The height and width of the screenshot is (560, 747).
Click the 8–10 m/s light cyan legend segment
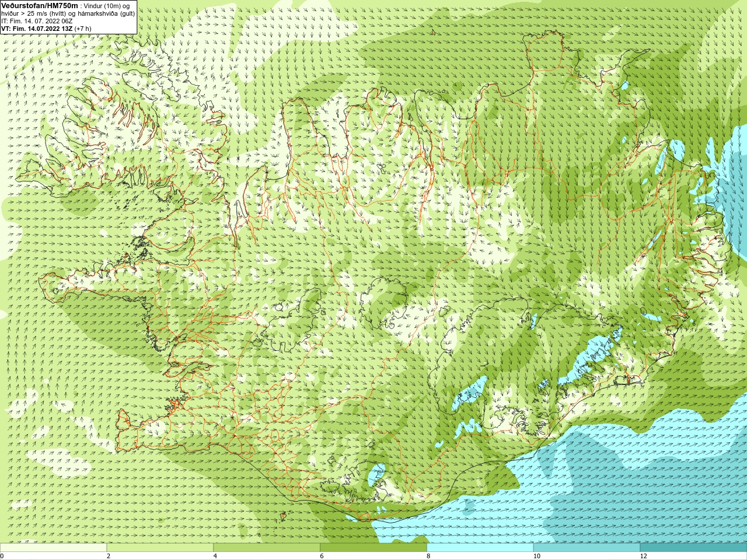click(x=480, y=548)
